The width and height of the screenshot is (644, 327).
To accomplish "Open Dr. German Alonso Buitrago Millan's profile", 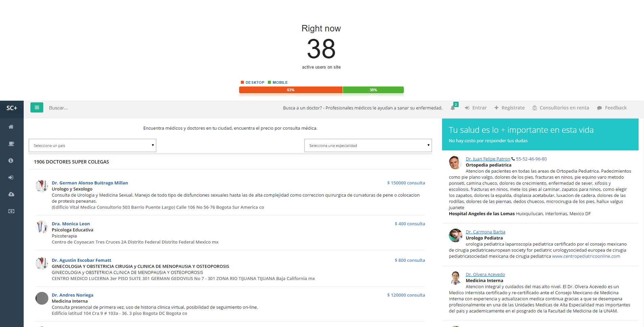I will click(90, 183).
